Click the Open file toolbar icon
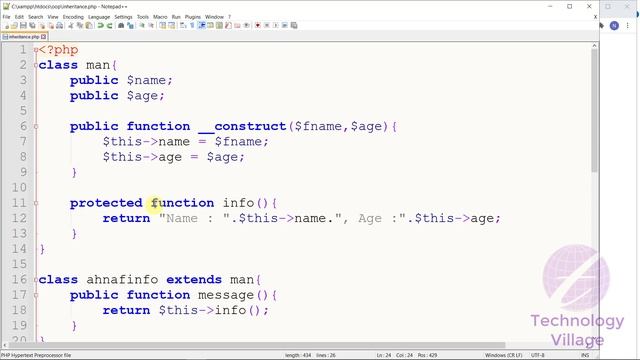 pyautogui.click(x=14, y=25)
